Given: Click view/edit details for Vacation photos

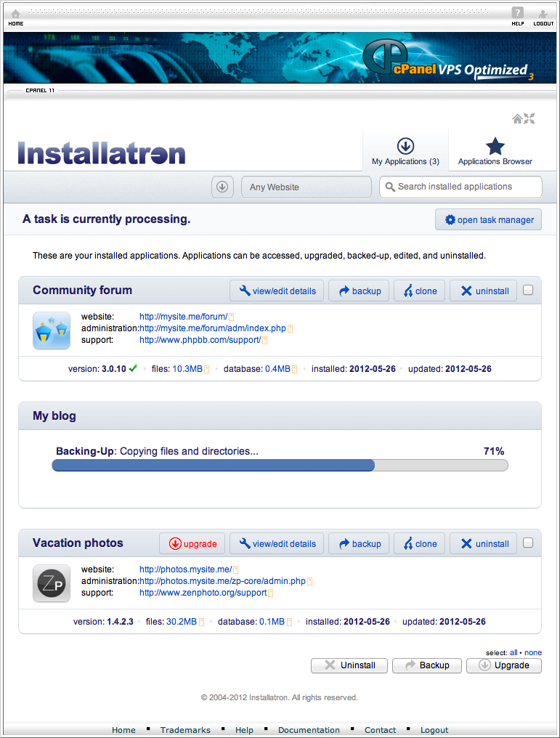Looking at the screenshot, I should point(277,543).
